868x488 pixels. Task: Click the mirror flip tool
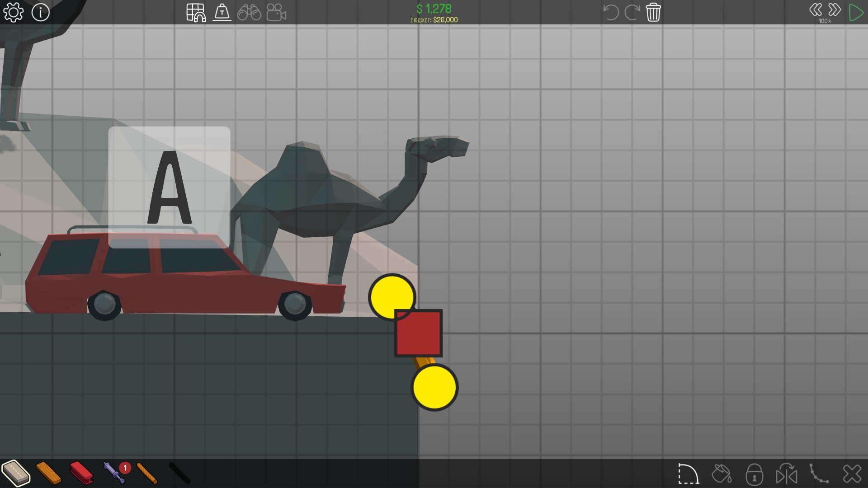tap(787, 474)
